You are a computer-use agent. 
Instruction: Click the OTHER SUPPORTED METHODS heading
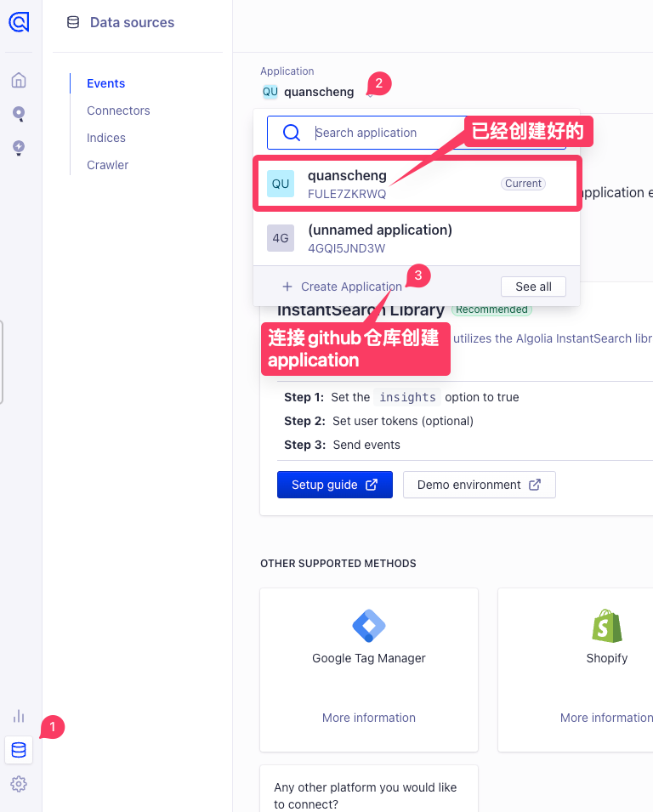[x=338, y=564]
